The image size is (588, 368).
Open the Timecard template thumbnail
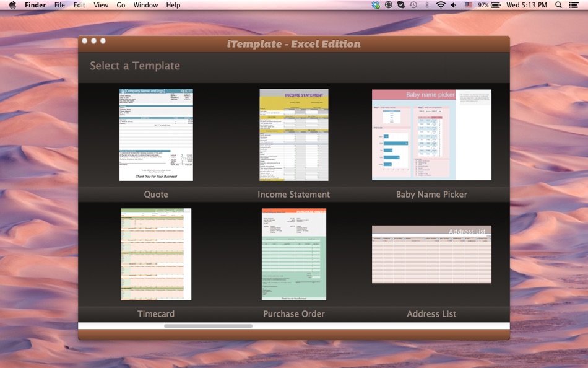156,254
